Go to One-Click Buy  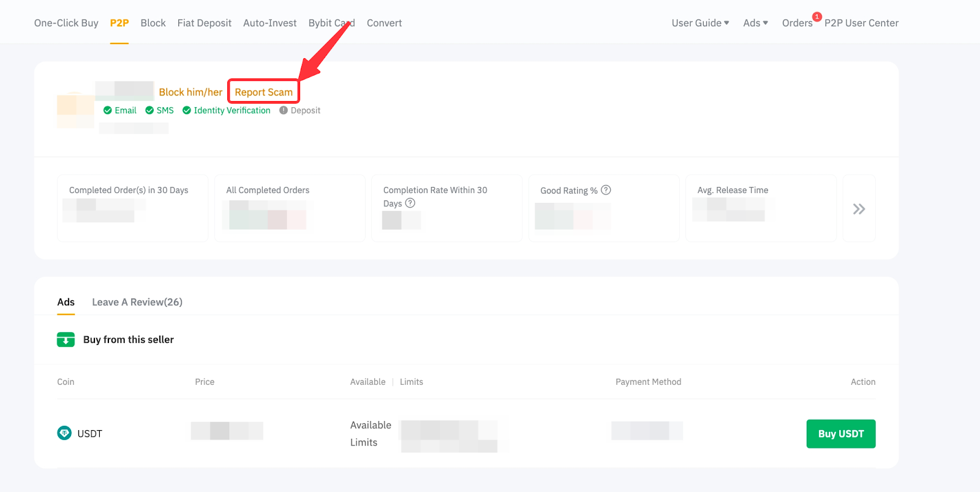pos(66,23)
